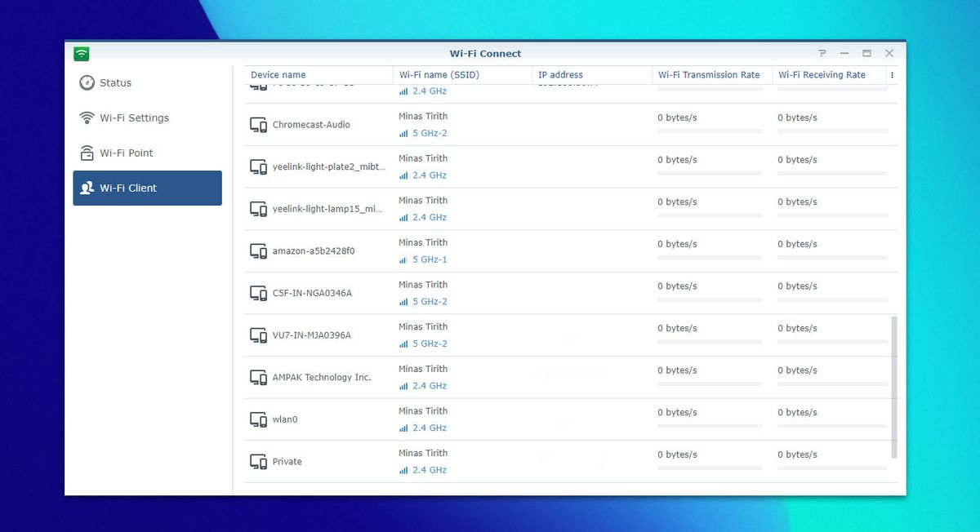Click the yeelink-light-lamp15 device icon
This screenshot has height=532, width=980.
coord(258,210)
